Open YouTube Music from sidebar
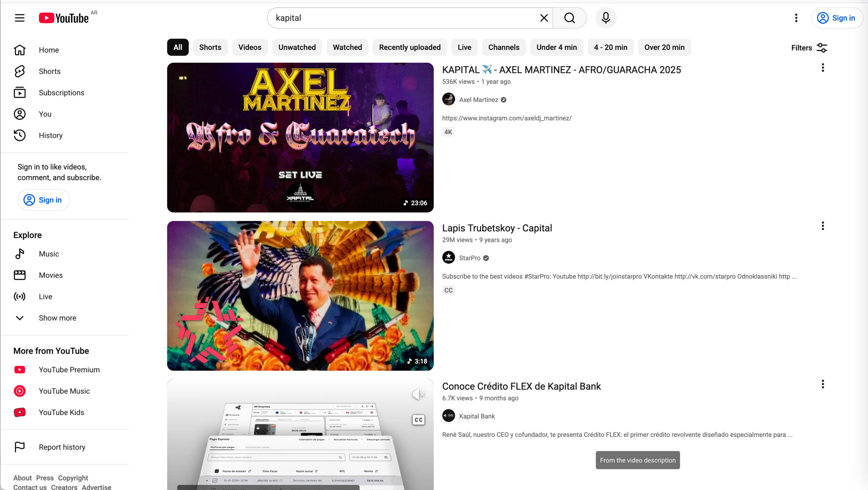 click(x=64, y=391)
